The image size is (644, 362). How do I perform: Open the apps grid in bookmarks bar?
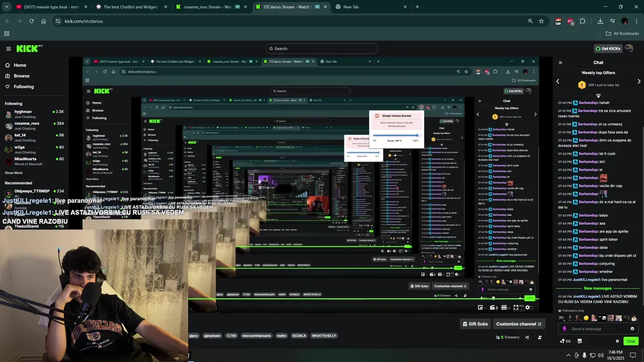pos(7,34)
